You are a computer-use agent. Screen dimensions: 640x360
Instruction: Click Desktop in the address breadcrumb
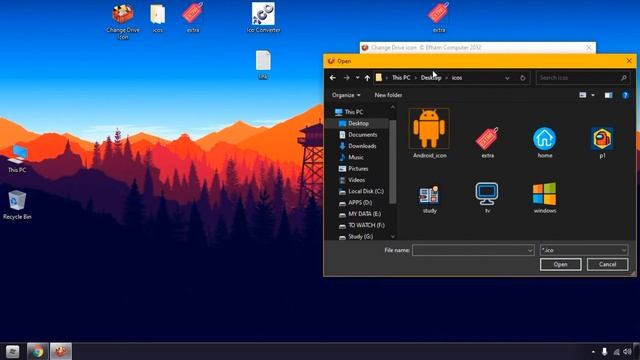point(431,78)
